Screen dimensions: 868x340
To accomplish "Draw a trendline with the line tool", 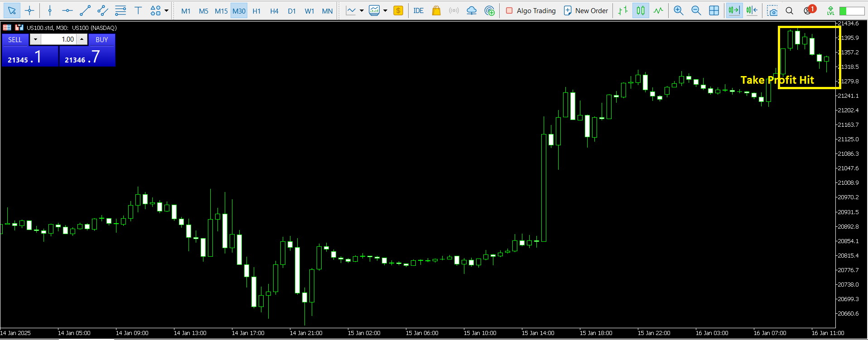I will coord(85,11).
